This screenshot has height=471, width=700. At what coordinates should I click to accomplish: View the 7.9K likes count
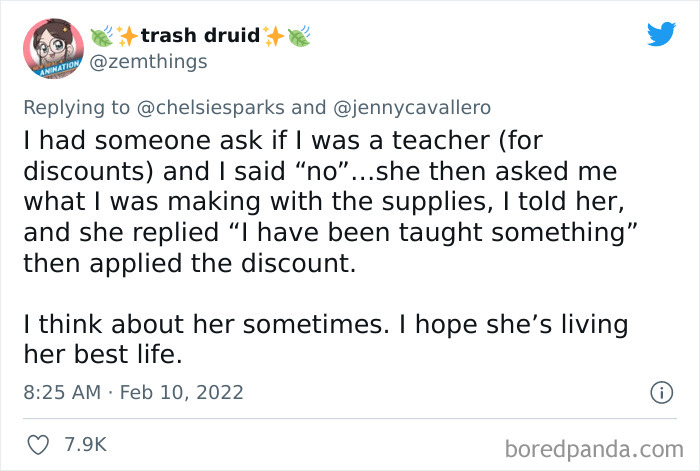(83, 441)
